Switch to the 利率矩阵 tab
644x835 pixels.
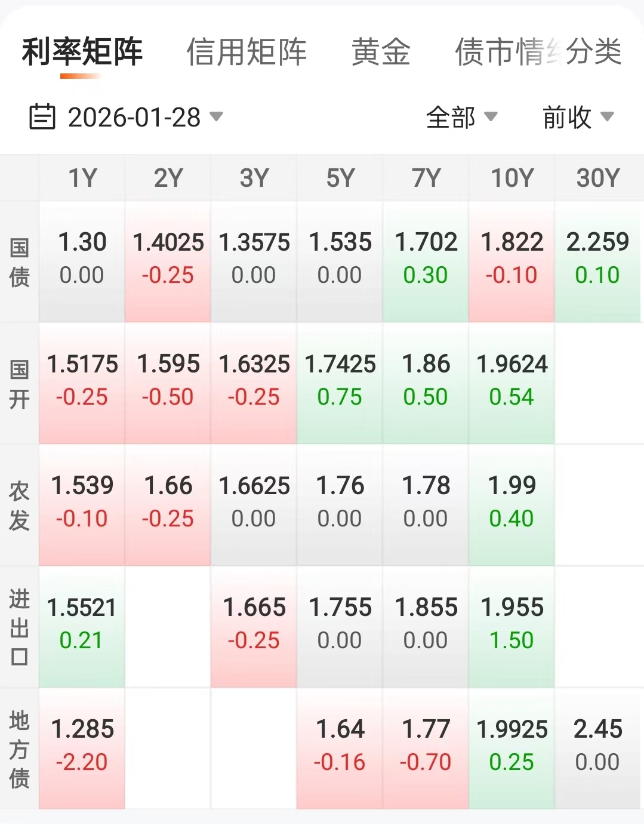[82, 52]
